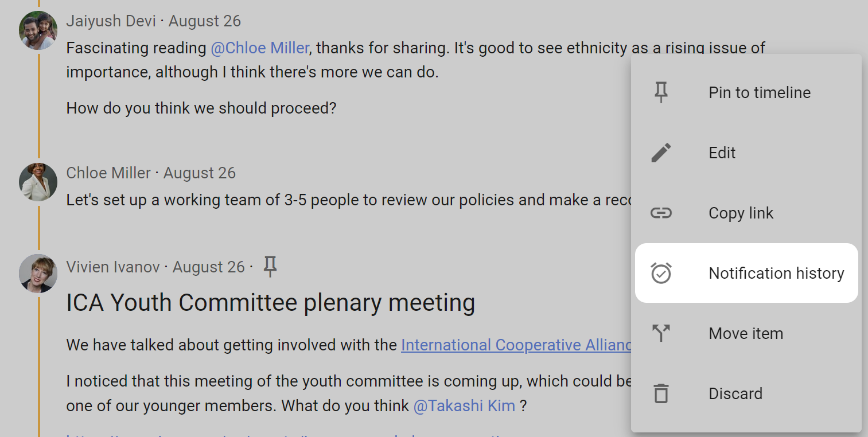Click Chloe Miller's avatar photo
This screenshot has width=868, height=437.
pos(38,182)
